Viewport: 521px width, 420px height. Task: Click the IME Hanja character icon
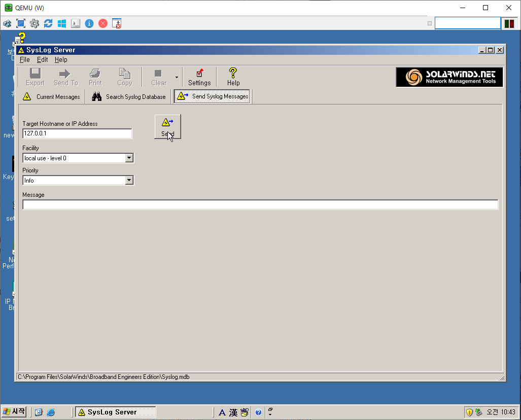tap(233, 413)
